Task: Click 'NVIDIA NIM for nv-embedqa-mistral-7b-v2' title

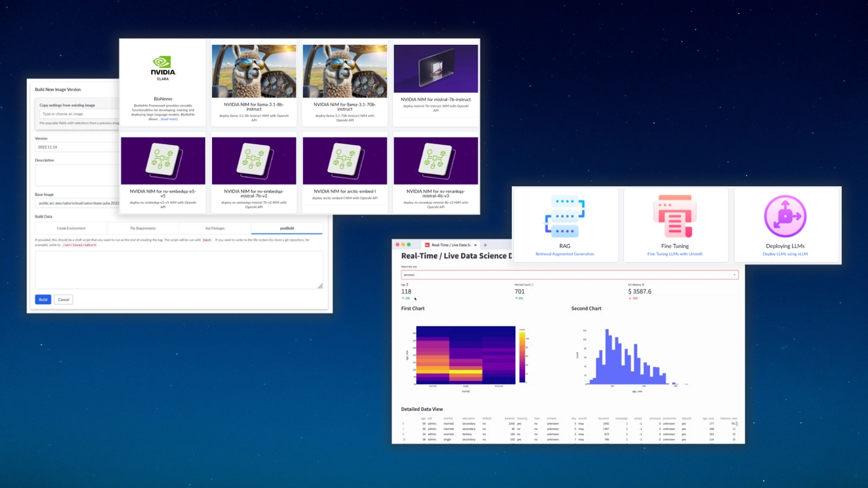Action: (x=254, y=194)
